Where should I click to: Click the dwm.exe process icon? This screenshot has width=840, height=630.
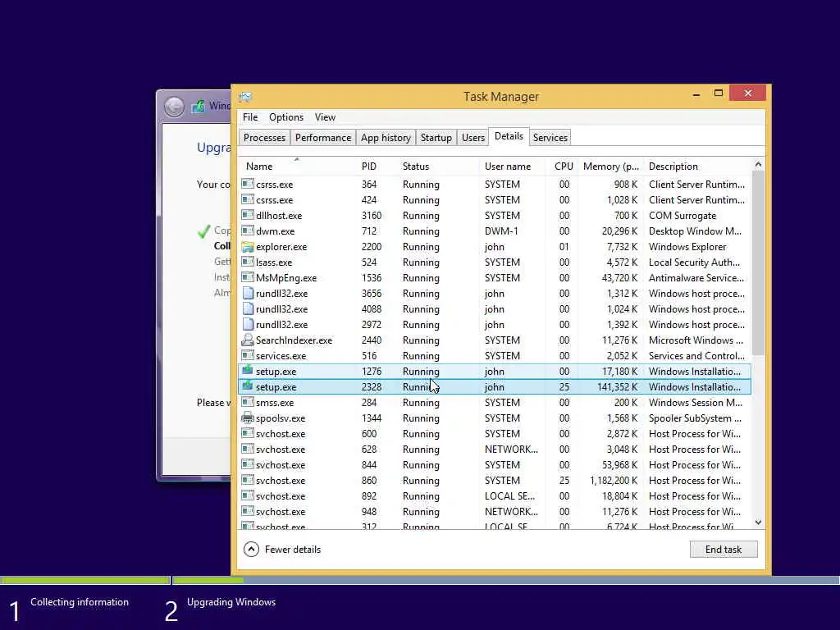coord(248,231)
